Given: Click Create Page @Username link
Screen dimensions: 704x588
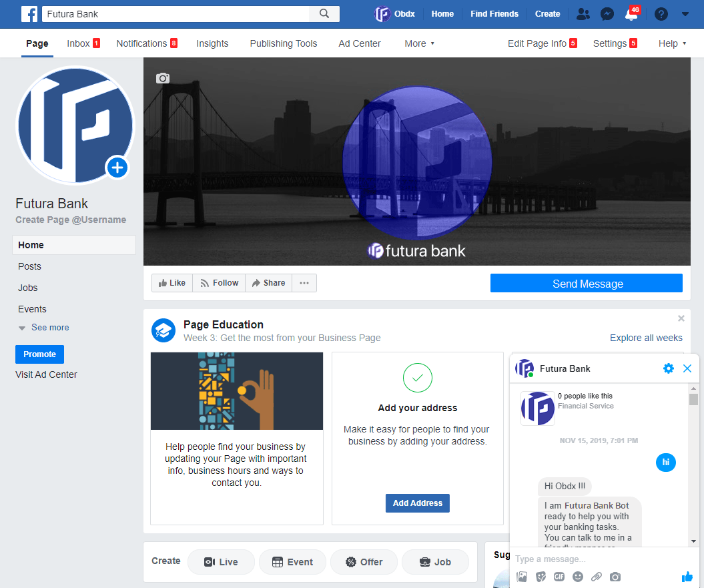Looking at the screenshot, I should [71, 220].
